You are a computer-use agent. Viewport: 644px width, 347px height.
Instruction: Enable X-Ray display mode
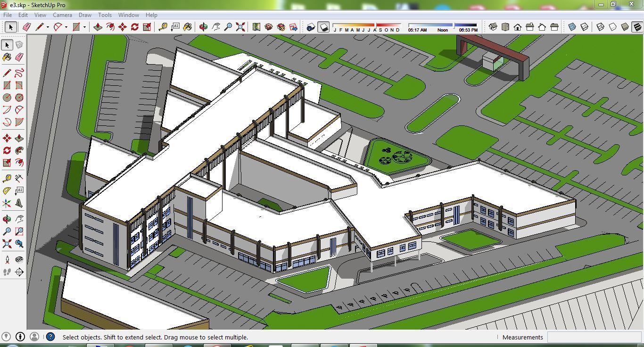pyautogui.click(x=572, y=27)
